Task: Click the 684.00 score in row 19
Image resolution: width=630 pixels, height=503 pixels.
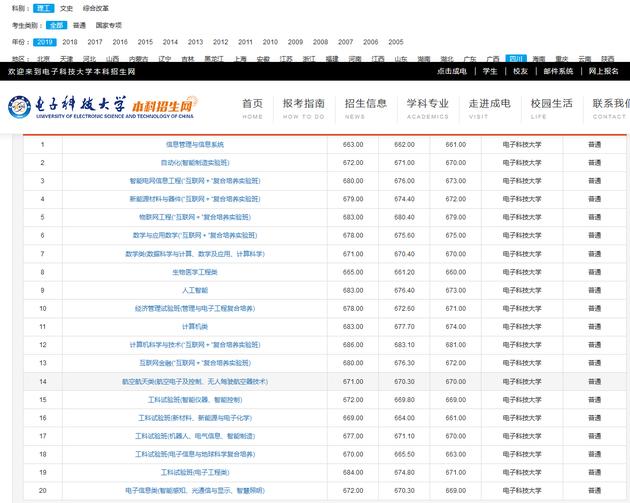Action: pos(353,472)
